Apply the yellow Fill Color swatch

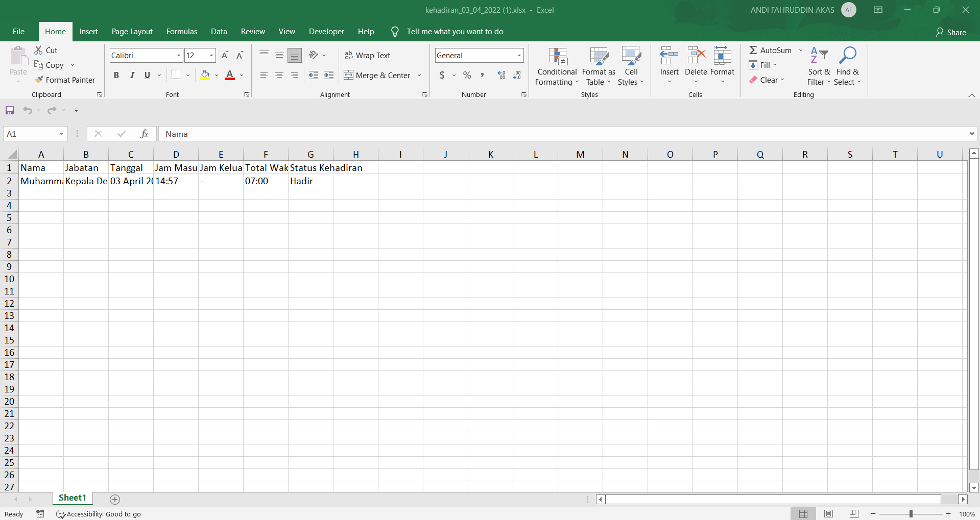click(205, 75)
